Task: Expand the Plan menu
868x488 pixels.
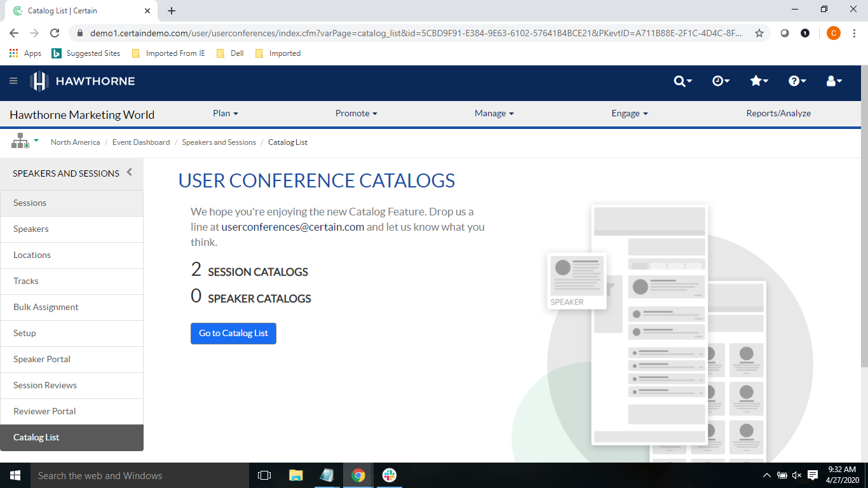Action: tap(226, 113)
